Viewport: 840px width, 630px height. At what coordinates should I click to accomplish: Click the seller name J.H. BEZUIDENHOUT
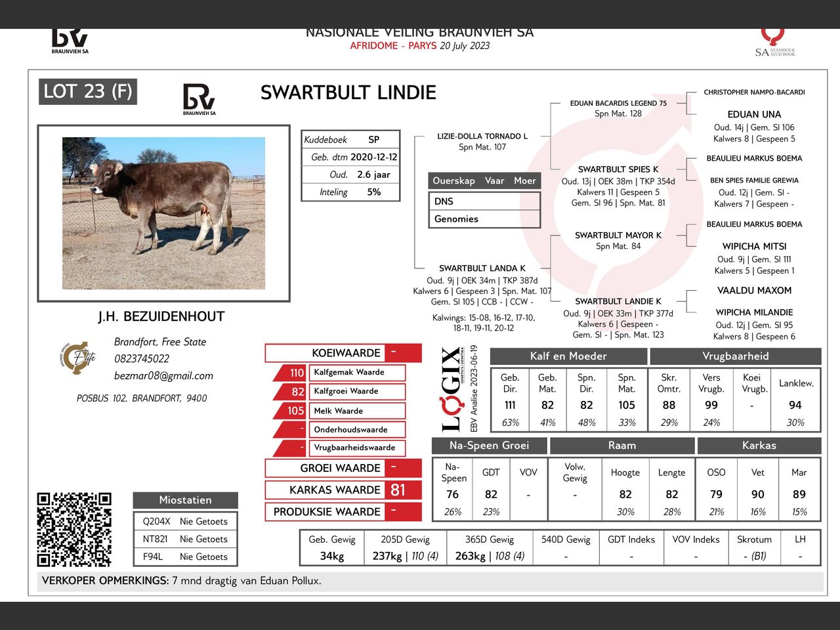click(x=161, y=316)
